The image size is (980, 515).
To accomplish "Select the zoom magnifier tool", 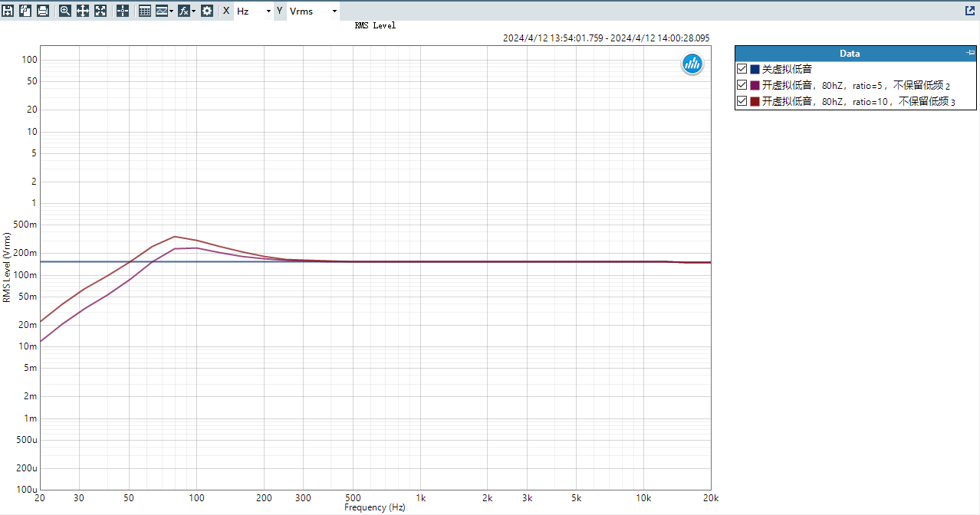I will tap(65, 11).
